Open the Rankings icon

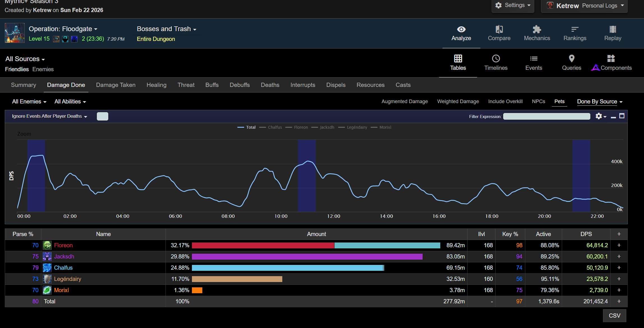[575, 29]
